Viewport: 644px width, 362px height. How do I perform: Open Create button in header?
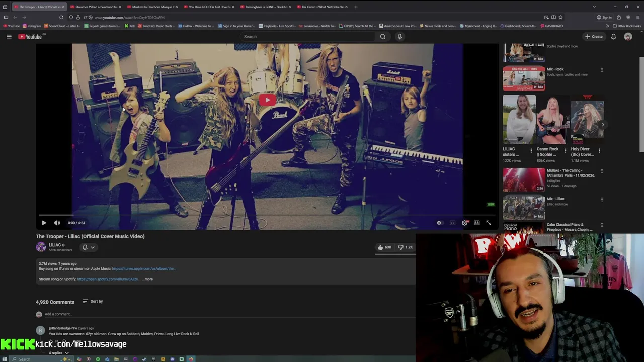(x=594, y=36)
